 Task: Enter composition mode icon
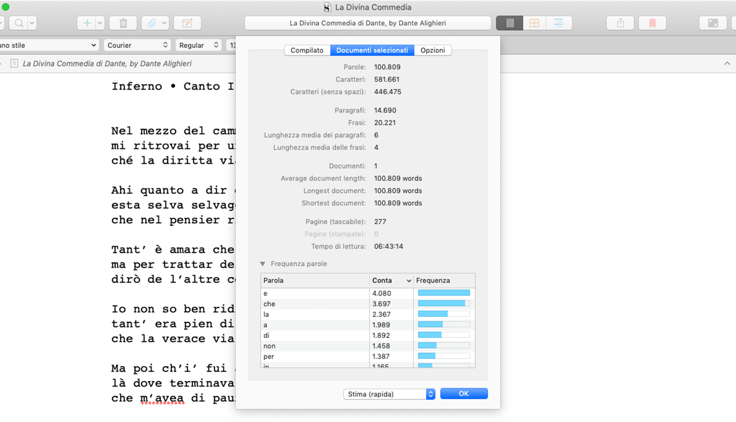tap(713, 23)
